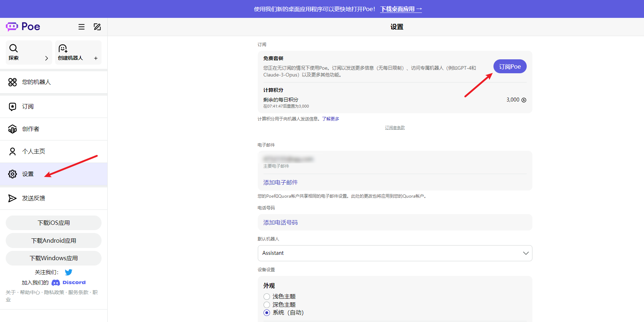Open the 服务条款 footer link
644x322 pixels.
click(78, 292)
